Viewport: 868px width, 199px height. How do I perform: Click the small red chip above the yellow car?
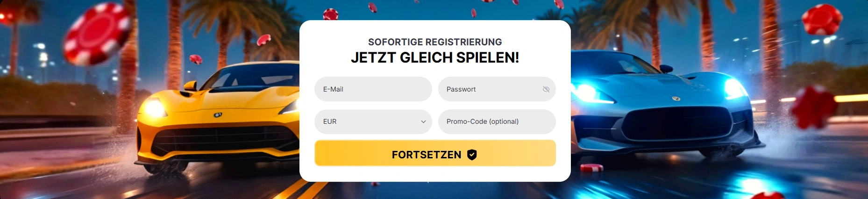pyautogui.click(x=195, y=59)
